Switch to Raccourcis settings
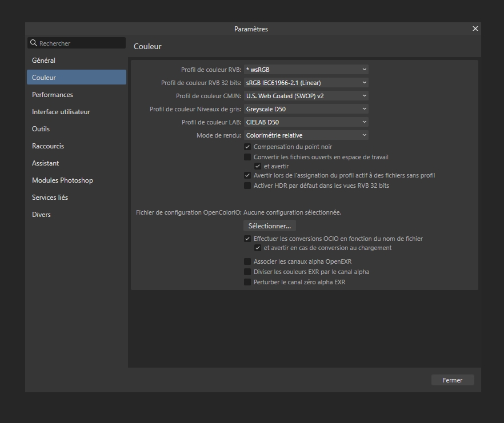This screenshot has width=504, height=423. (77, 146)
